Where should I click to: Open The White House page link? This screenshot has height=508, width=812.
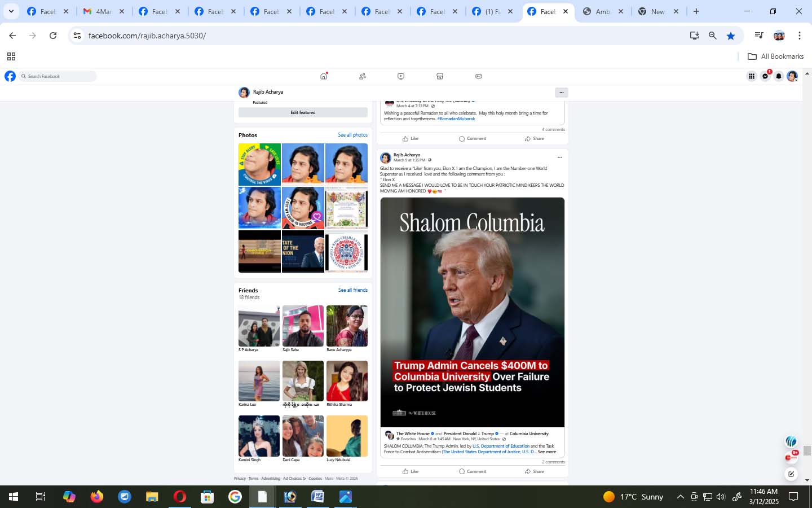413,433
